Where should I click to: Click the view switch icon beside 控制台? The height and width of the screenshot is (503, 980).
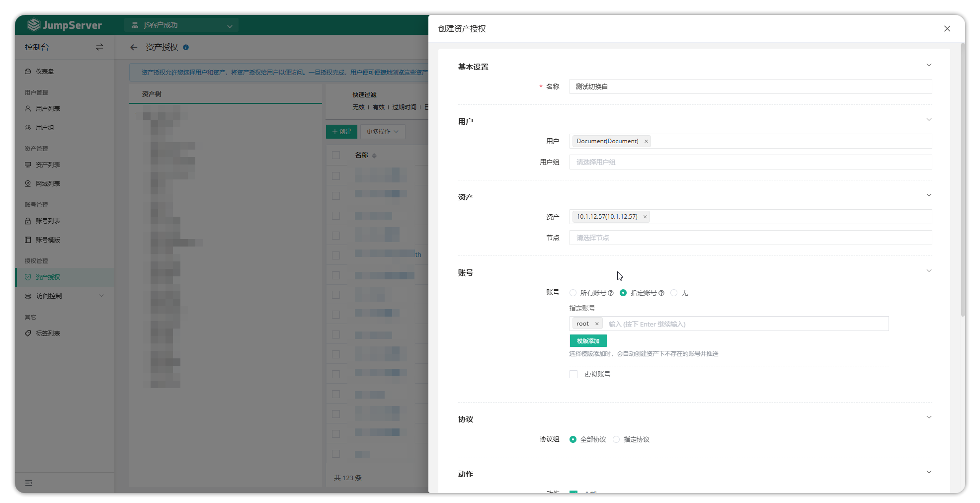tap(99, 47)
